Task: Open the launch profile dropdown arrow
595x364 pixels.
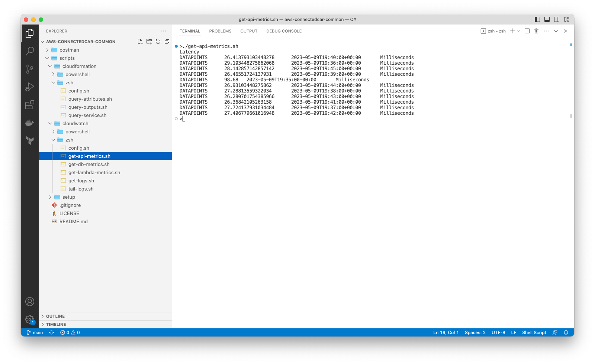Action: coord(518,31)
